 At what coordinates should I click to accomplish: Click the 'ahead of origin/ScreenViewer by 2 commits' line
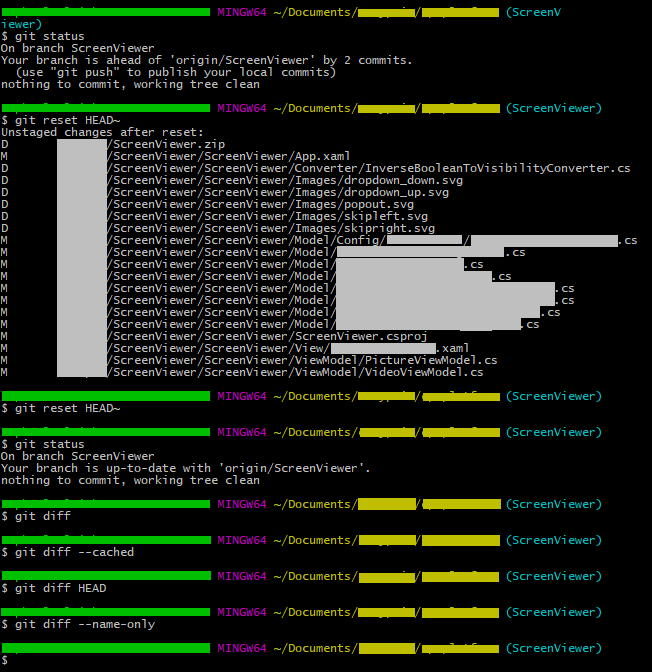click(207, 60)
